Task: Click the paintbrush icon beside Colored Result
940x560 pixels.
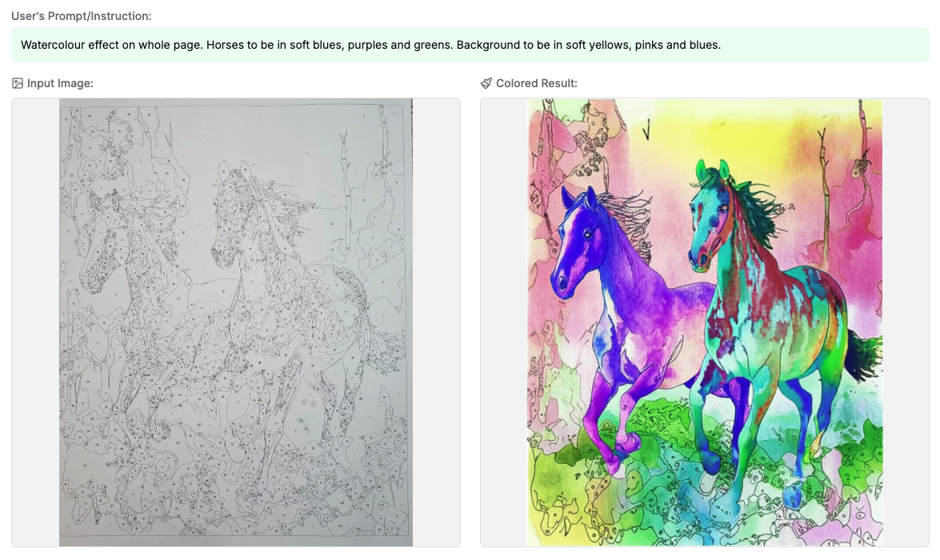Action: (x=486, y=83)
